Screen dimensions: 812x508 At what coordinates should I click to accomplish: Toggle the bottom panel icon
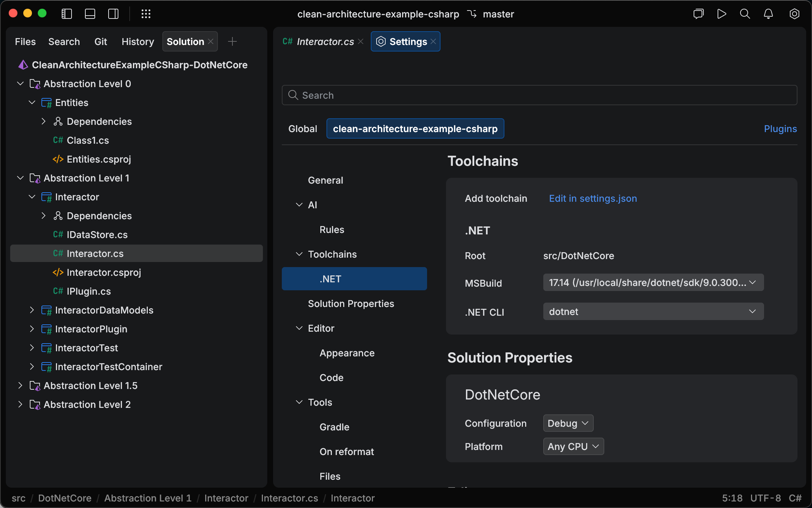coord(90,14)
